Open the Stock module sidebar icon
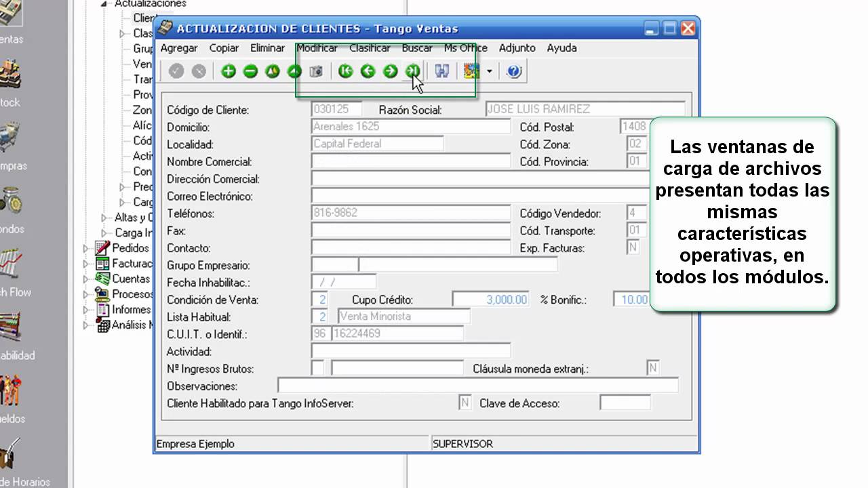Viewport: 868px width, 488px height. click(x=9, y=75)
